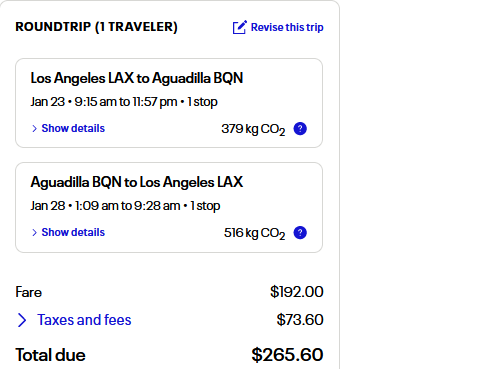Click the chevron beside outbound Show details
Screen dimensions: 500x369
[34, 129]
